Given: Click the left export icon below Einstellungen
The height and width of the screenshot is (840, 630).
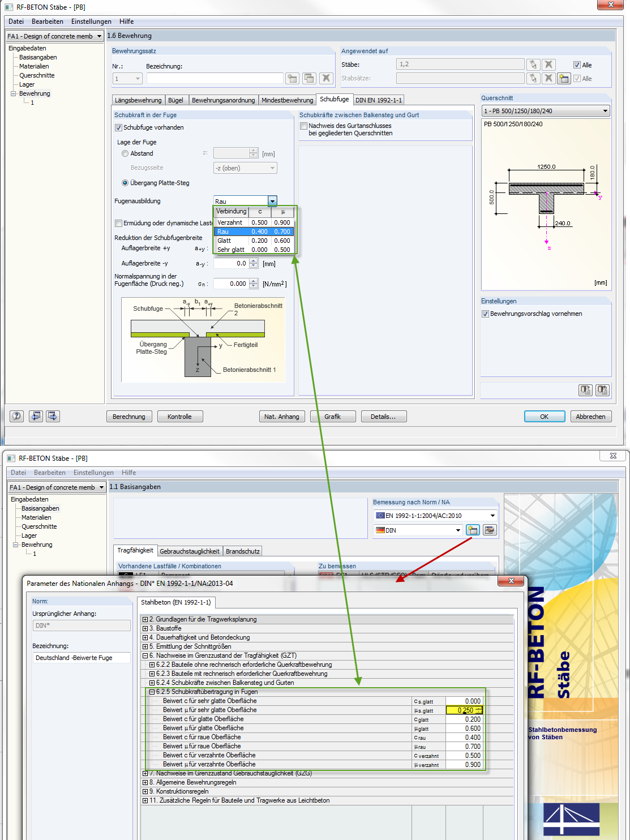Looking at the screenshot, I should point(586,390).
